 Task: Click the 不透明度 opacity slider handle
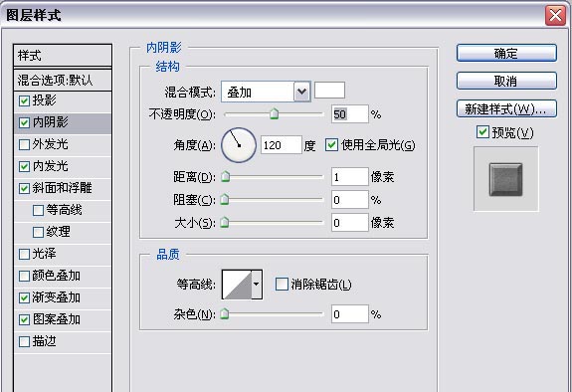point(274,113)
